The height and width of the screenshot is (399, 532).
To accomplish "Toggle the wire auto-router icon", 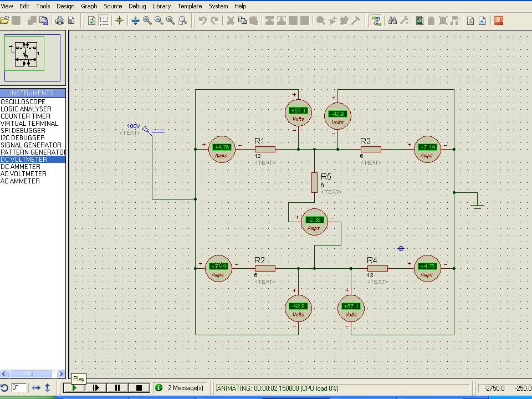I will [377, 21].
